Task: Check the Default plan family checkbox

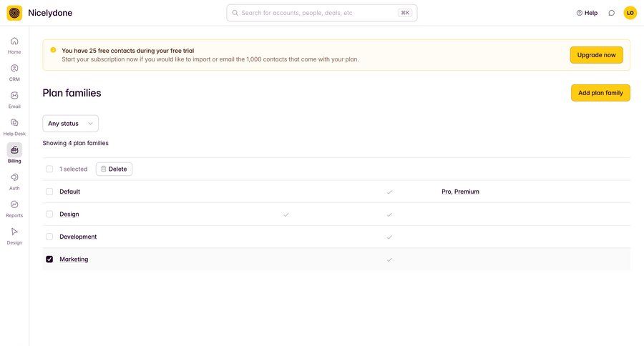Action: click(x=49, y=192)
